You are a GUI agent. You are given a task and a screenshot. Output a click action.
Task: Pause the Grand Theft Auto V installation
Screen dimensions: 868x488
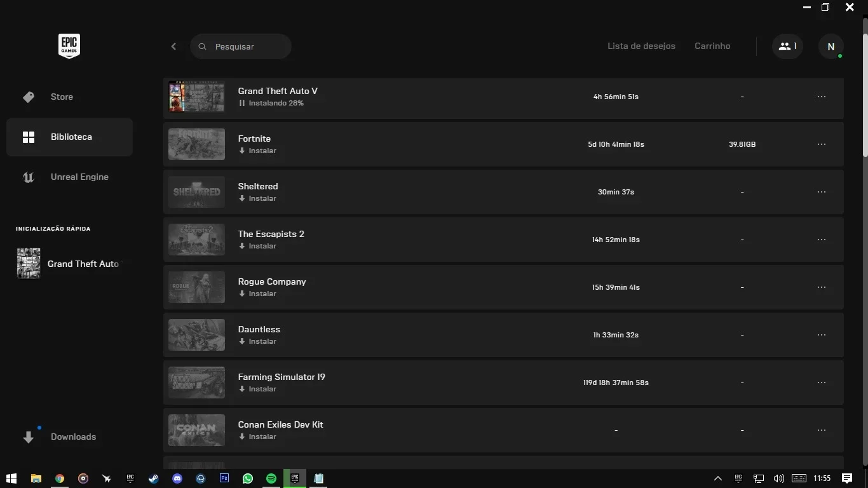pyautogui.click(x=242, y=103)
